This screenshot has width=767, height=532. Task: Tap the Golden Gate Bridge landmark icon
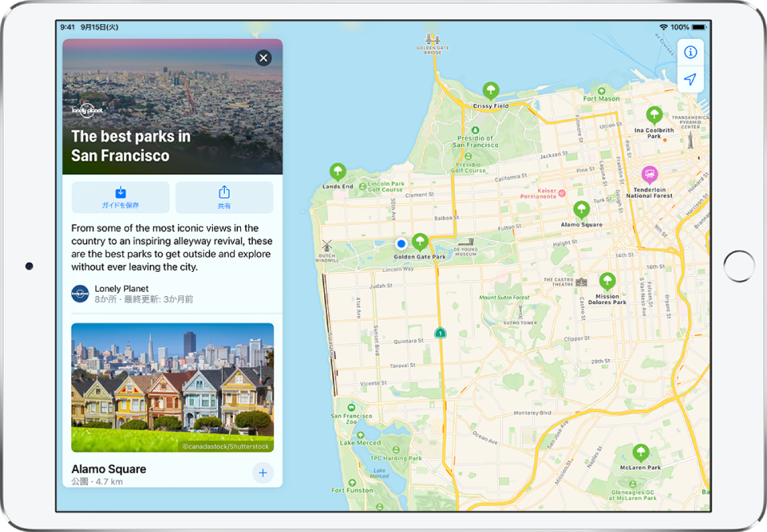432,38
